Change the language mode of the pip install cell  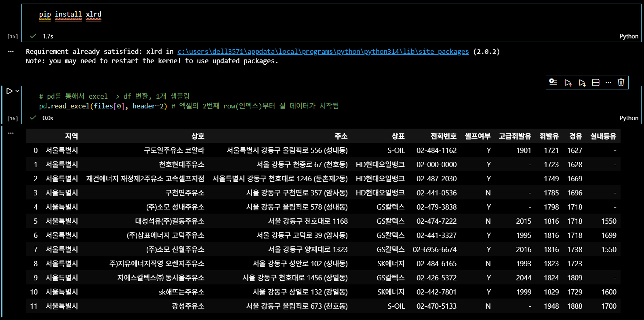tap(629, 36)
